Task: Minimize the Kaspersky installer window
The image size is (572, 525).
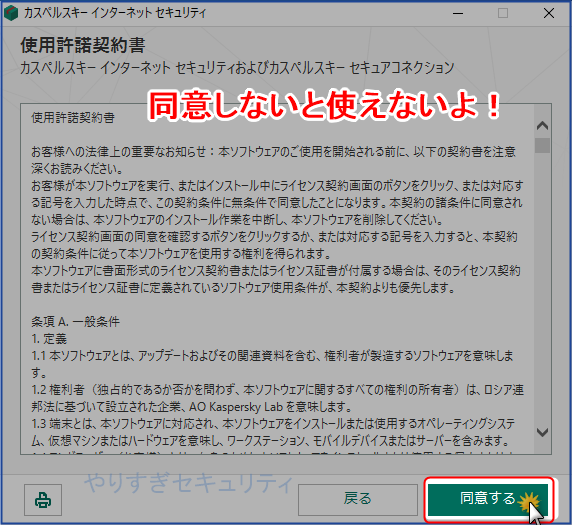Action: [458, 13]
